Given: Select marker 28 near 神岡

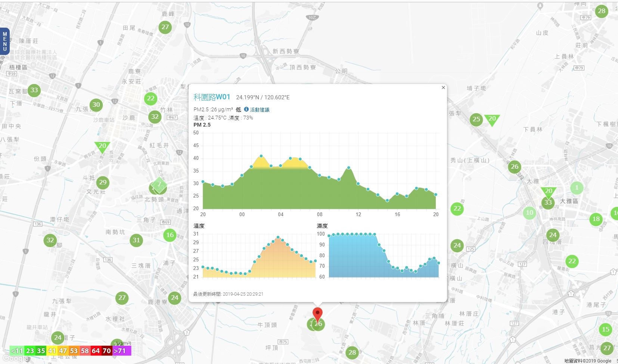Looking at the screenshot, I should tap(601, 11).
